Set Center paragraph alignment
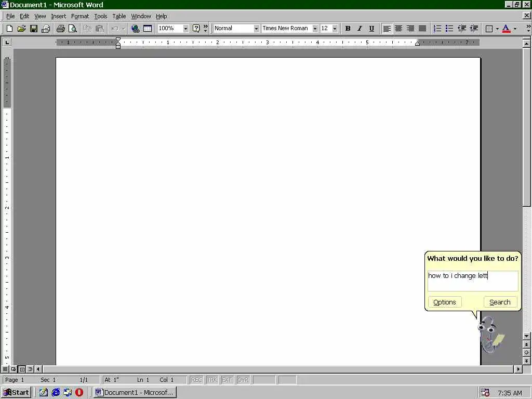This screenshot has height=399, width=532. (x=398, y=29)
